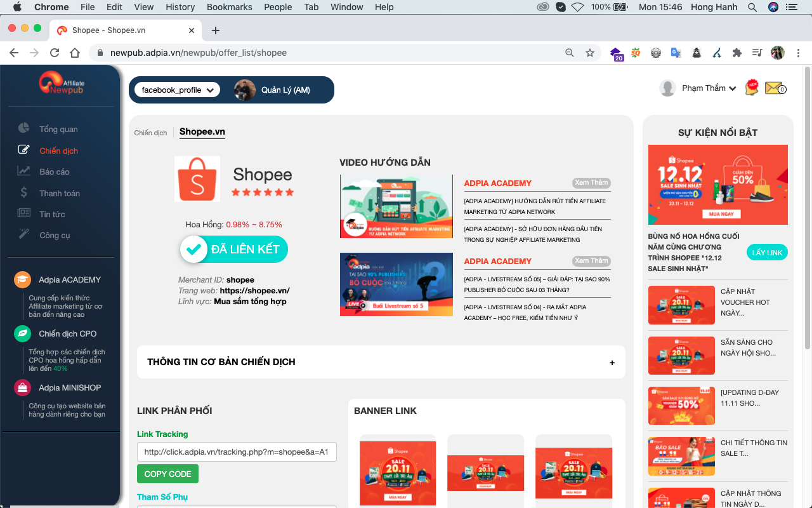Image resolution: width=812 pixels, height=508 pixels.
Task: Click Phạm Thắm profile avatar
Action: pyautogui.click(x=667, y=88)
